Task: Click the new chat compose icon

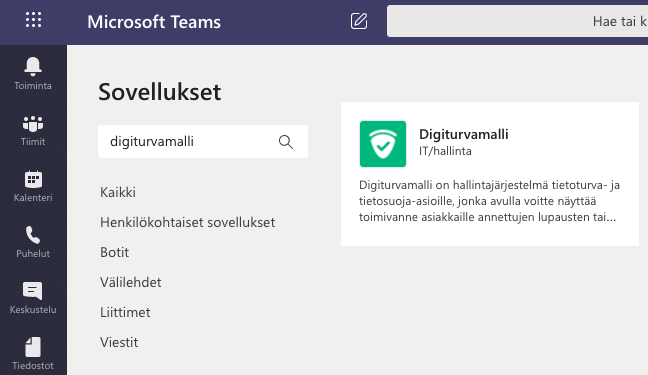Action: click(x=359, y=21)
